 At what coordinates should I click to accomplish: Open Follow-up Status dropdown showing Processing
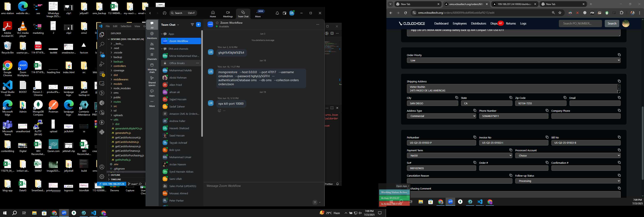point(568,181)
